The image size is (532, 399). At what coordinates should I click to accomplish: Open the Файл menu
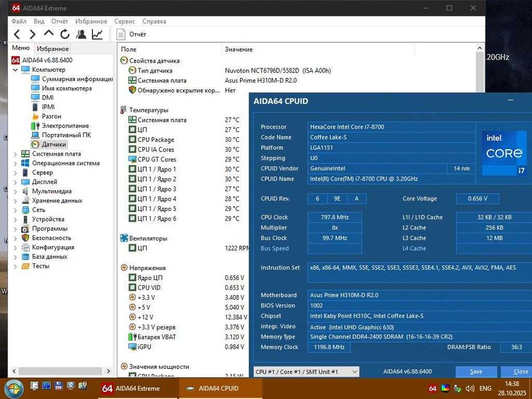(x=19, y=21)
